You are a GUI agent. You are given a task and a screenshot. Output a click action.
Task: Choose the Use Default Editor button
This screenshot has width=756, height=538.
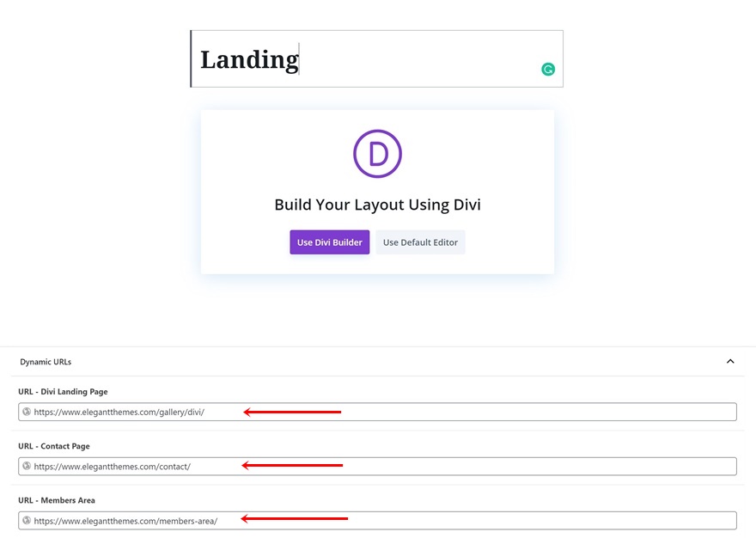coord(420,242)
